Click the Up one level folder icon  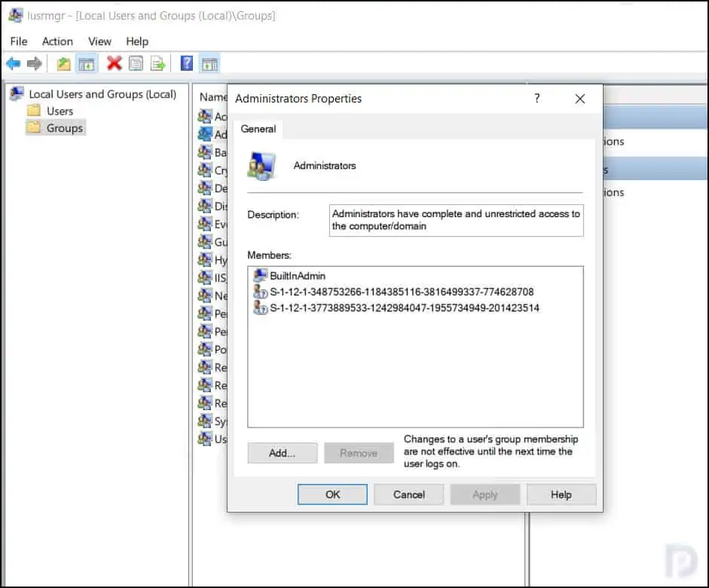click(64, 64)
